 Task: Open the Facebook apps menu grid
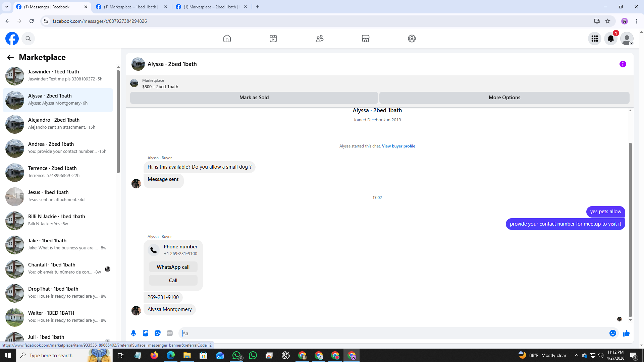pos(595,39)
